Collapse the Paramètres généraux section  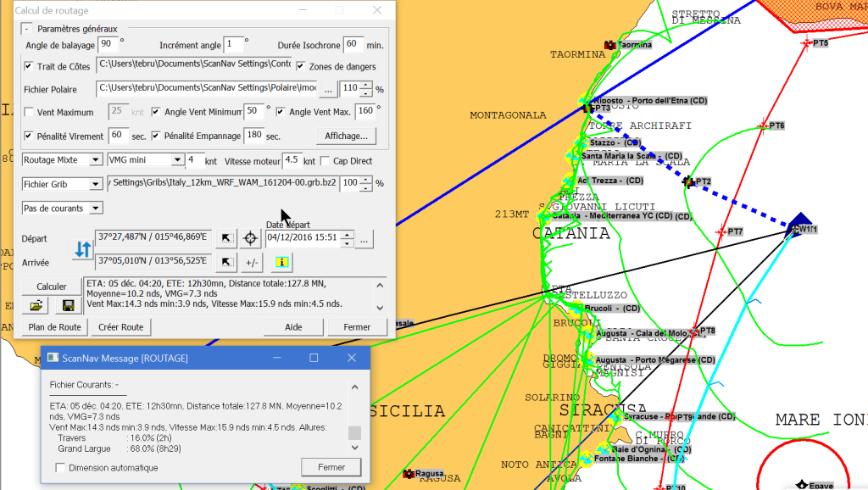26,28
